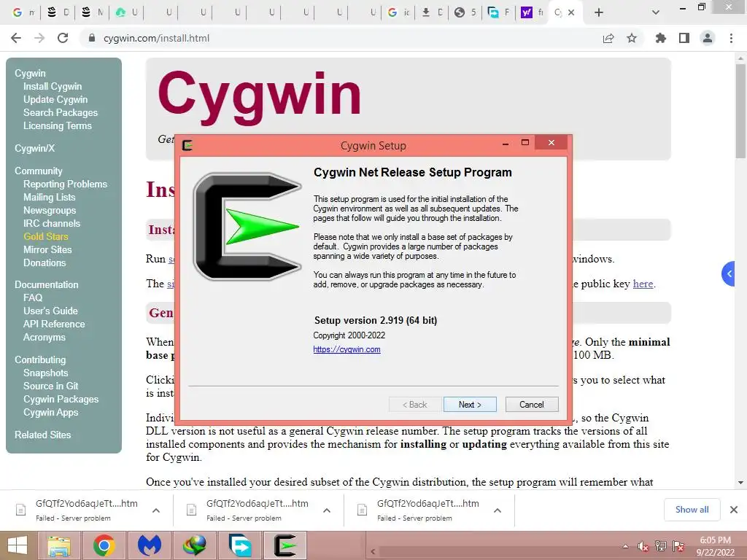747x560 pixels.
Task: Close the downloads bar
Action: point(734,510)
